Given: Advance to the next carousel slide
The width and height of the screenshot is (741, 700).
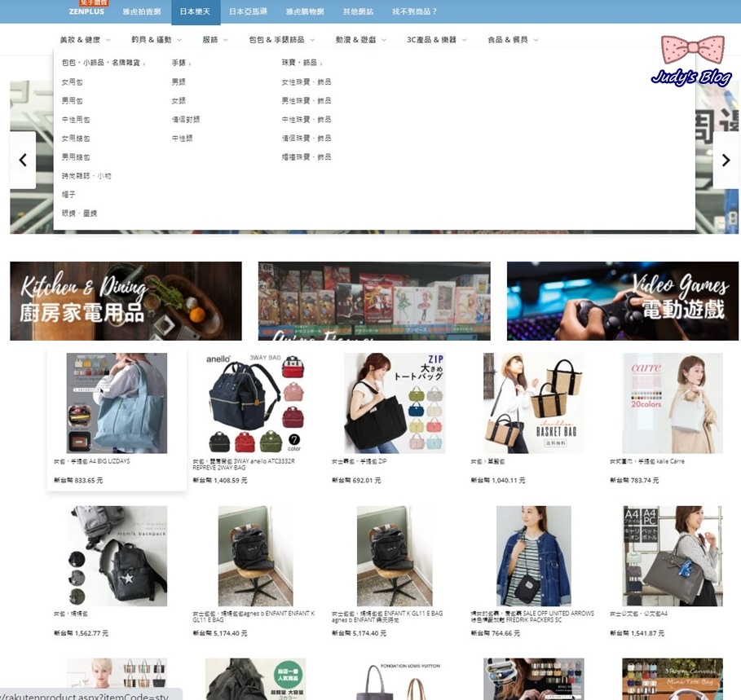Looking at the screenshot, I should pos(726,160).
